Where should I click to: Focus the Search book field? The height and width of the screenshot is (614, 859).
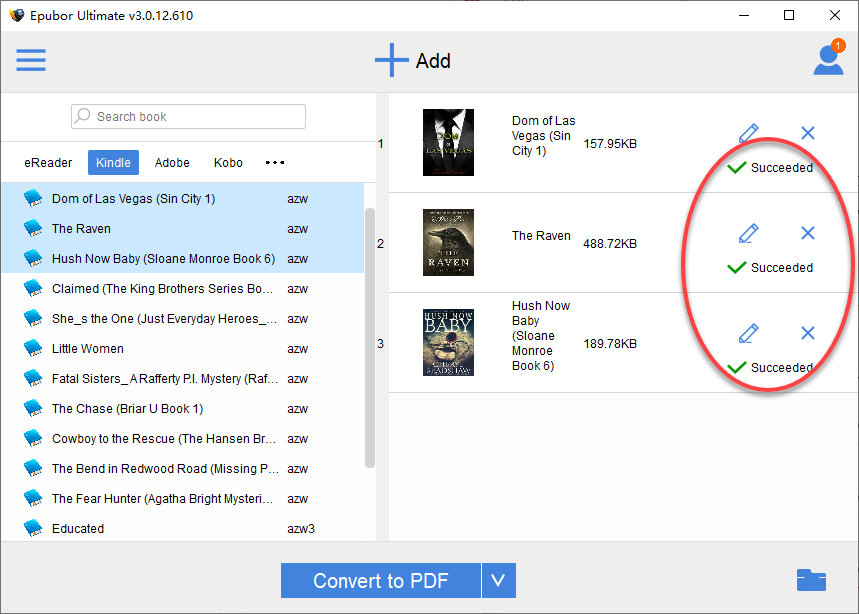tap(188, 117)
